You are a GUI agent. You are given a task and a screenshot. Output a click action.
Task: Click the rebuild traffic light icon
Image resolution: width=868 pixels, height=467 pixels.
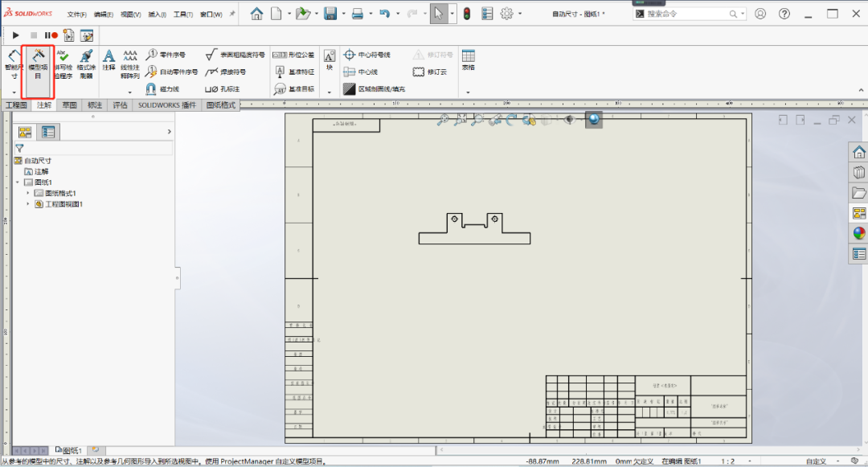click(x=467, y=14)
